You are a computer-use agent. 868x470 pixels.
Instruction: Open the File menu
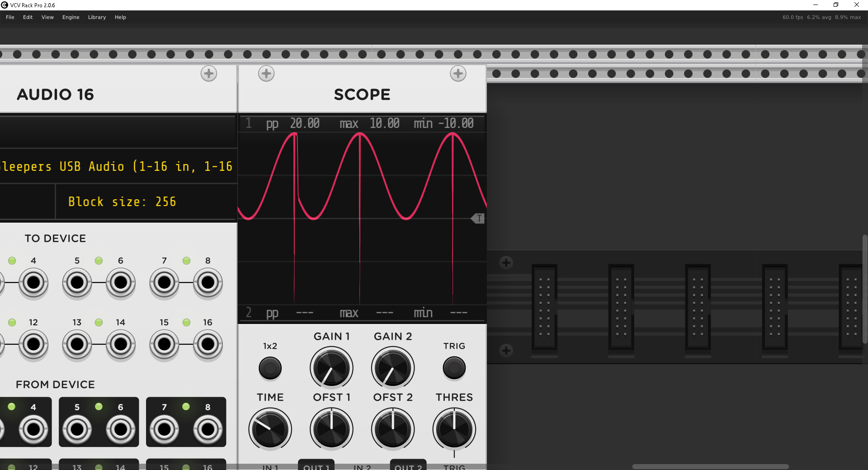(x=10, y=17)
